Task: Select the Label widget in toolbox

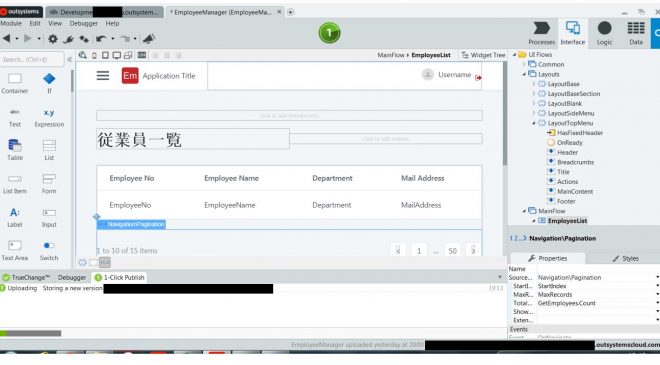Action: pos(15,217)
